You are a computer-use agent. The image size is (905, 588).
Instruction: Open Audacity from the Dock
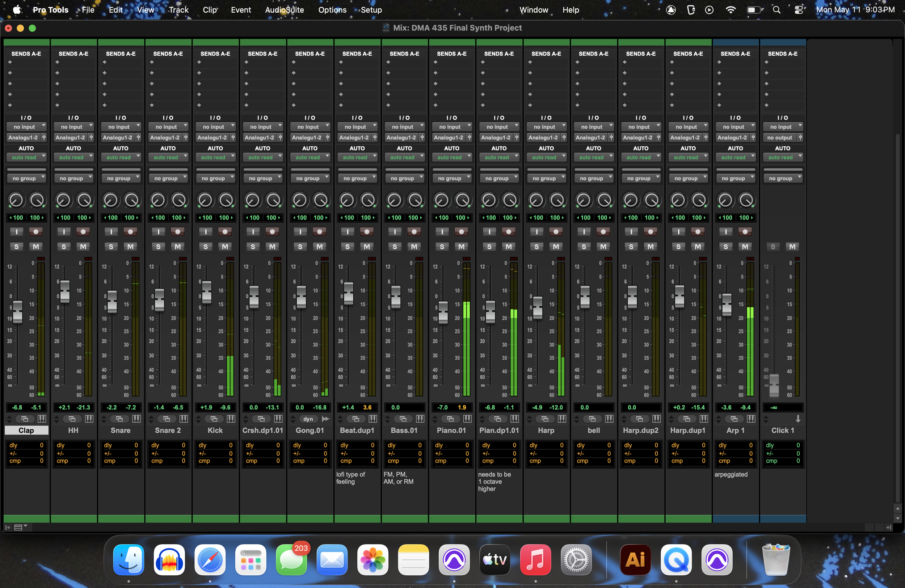click(169, 559)
